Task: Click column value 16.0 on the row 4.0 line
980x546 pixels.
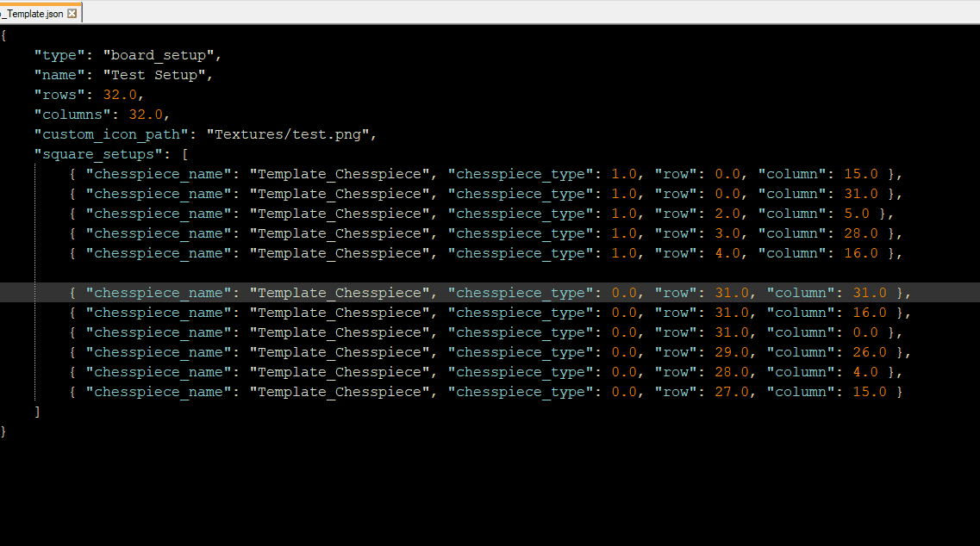Action: 861,254
